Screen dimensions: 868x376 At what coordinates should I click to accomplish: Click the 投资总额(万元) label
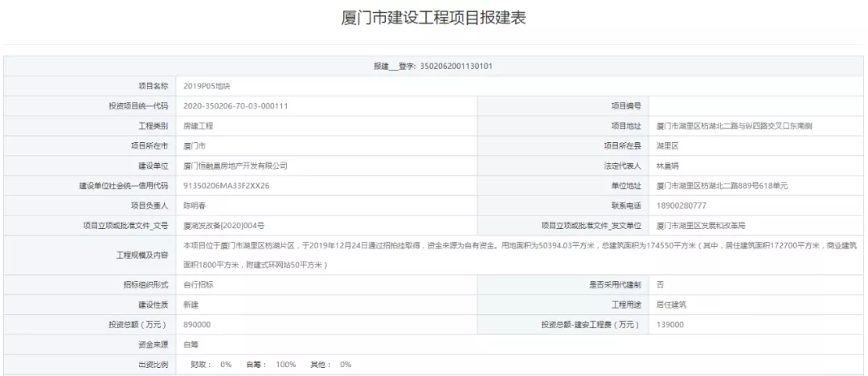point(138,325)
